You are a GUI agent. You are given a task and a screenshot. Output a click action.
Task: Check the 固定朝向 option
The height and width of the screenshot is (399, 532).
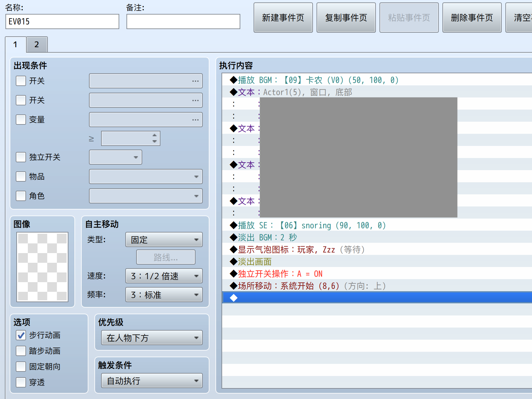click(x=21, y=367)
